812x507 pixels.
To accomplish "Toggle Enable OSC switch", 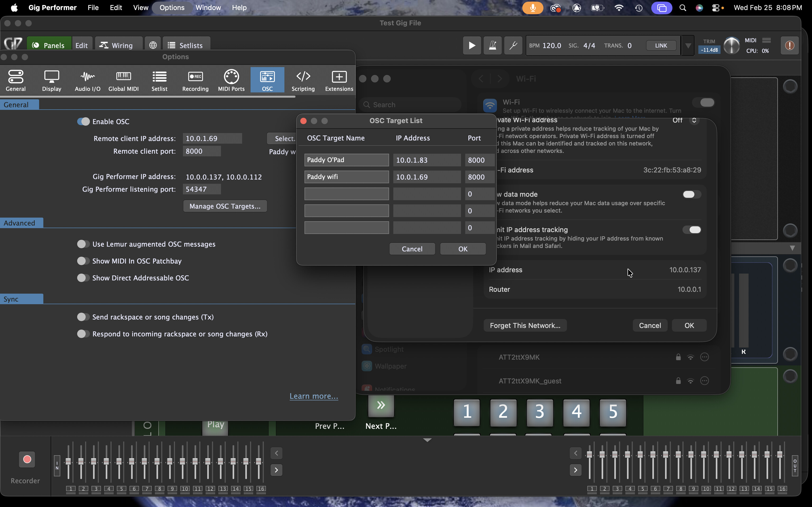I will 83,121.
